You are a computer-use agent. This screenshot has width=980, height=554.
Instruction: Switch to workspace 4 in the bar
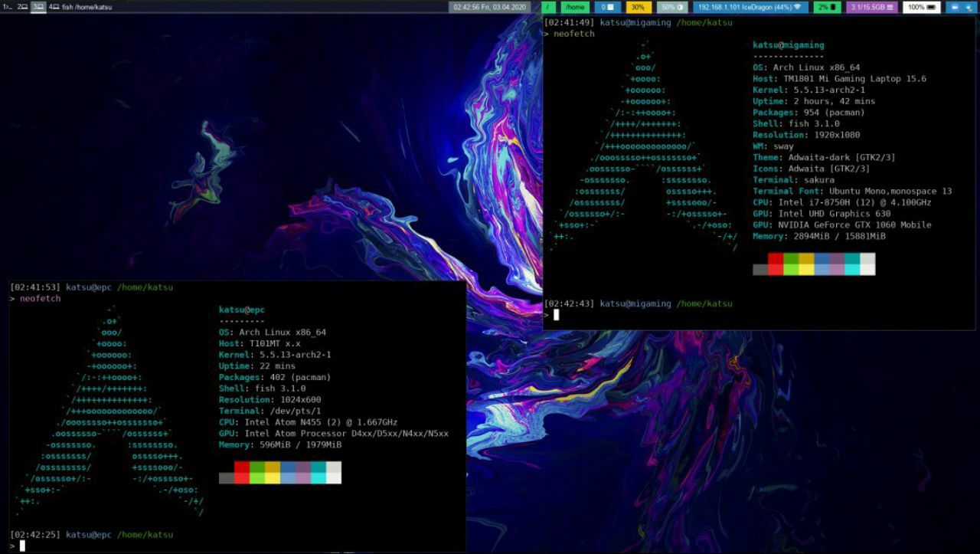[x=54, y=6]
